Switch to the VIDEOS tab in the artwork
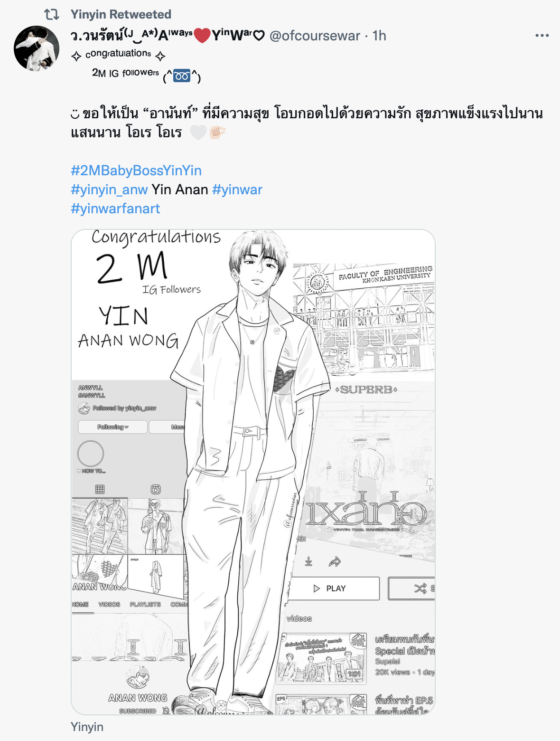This screenshot has width=560, height=741. pyautogui.click(x=109, y=604)
